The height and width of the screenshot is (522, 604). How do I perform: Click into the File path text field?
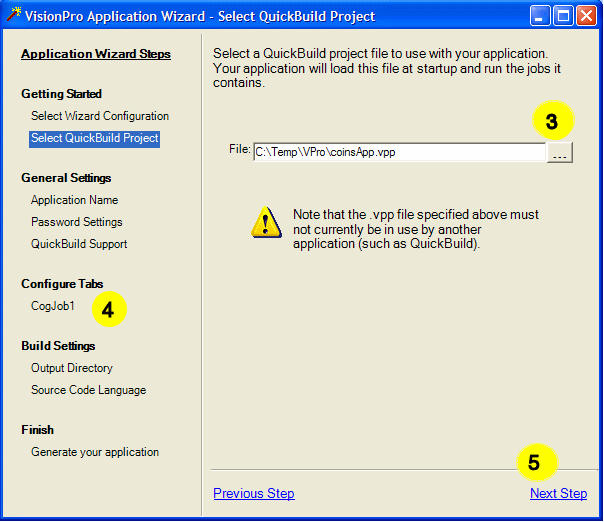398,152
